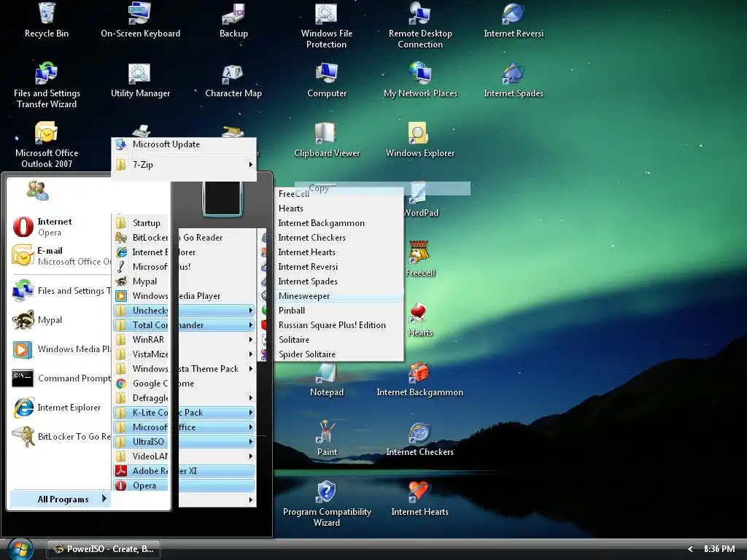Launch Opera from the All Programs list
The width and height of the screenshot is (747, 560).
pos(184,485)
